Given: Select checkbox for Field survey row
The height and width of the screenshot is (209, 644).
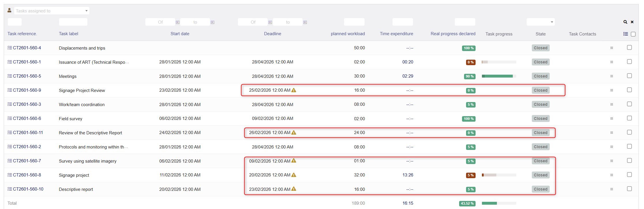Looking at the screenshot, I should tap(629, 118).
